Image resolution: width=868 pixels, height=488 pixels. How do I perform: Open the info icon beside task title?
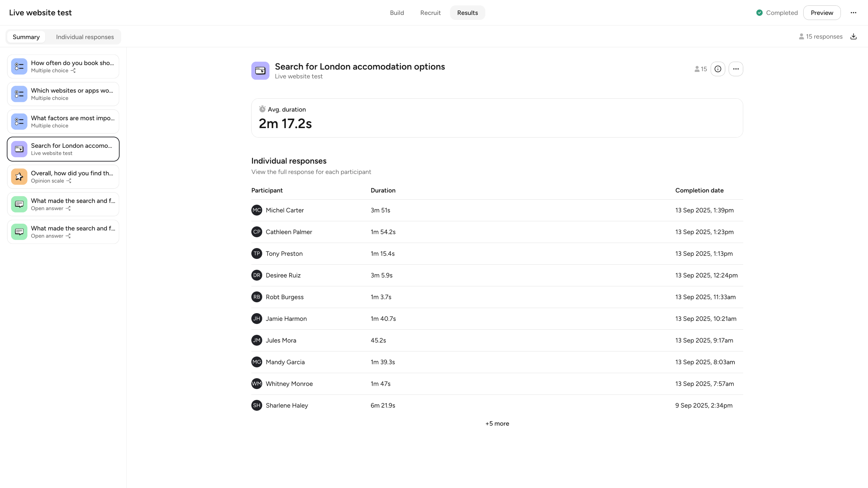point(718,69)
